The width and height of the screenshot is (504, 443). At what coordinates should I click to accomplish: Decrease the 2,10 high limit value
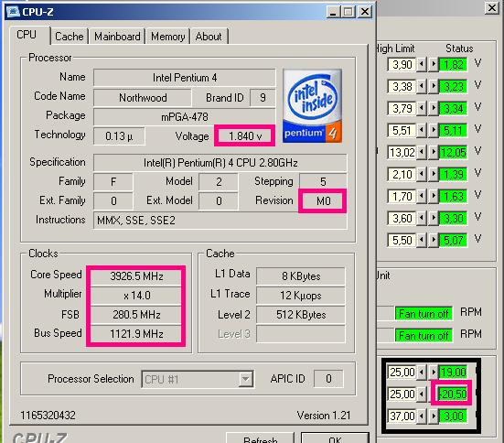point(422,174)
